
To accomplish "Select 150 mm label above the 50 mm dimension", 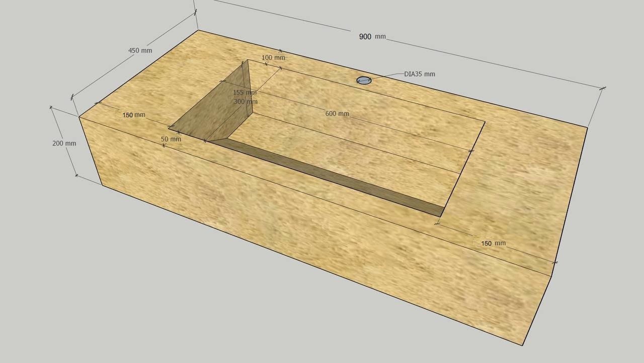I will tap(133, 115).
